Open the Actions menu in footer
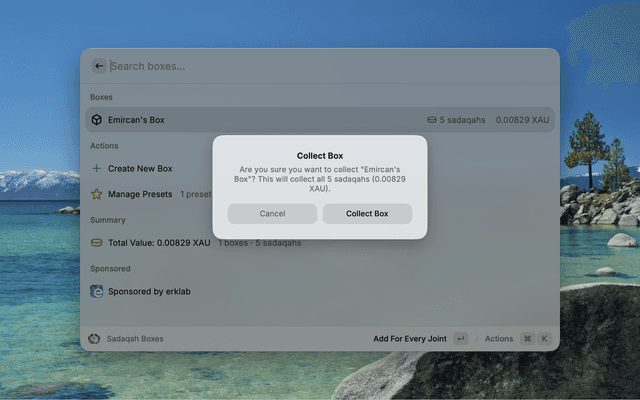The height and width of the screenshot is (400, 640). pyautogui.click(x=499, y=339)
